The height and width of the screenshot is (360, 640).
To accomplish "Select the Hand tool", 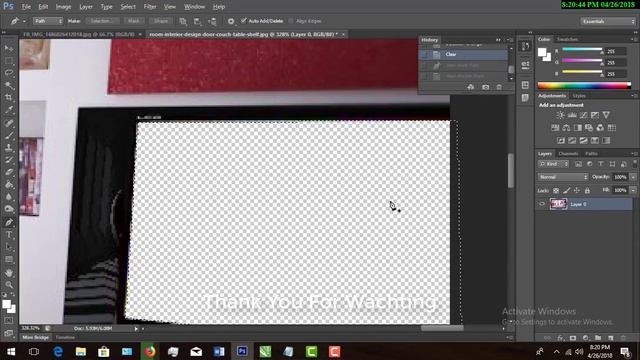I will pos(9,272).
